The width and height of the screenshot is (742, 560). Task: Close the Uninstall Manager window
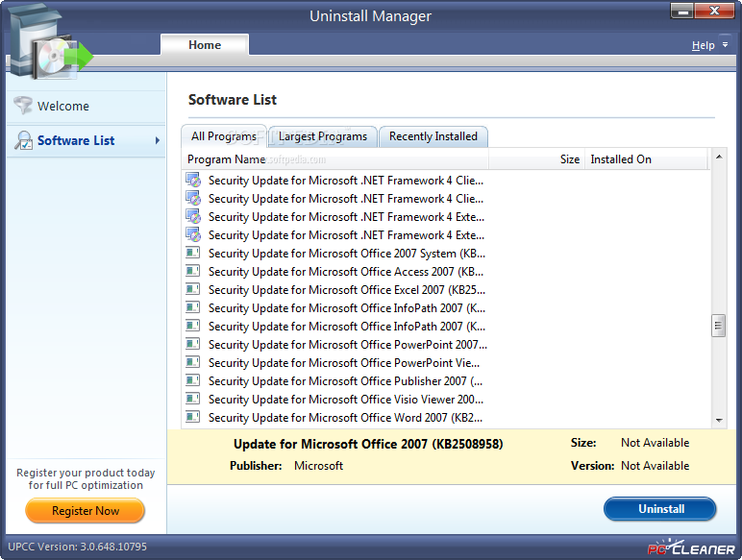714,11
